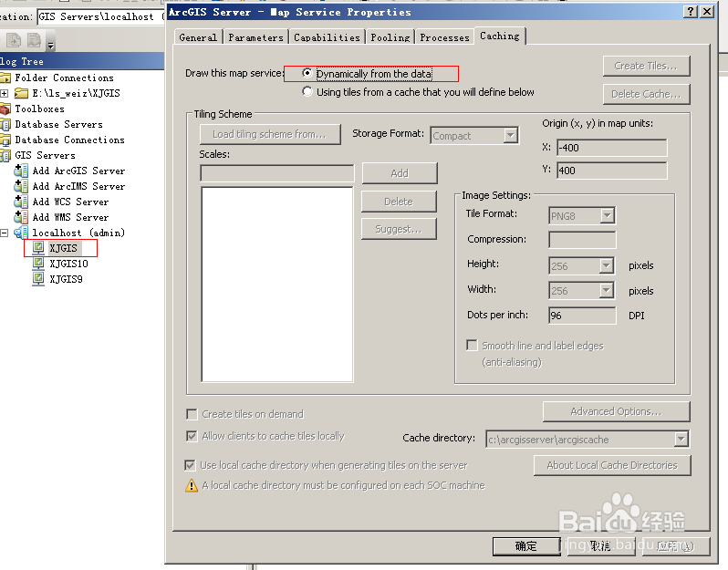Click the Database Servers icon
The width and height of the screenshot is (728, 570).
pyautogui.click(x=5, y=124)
